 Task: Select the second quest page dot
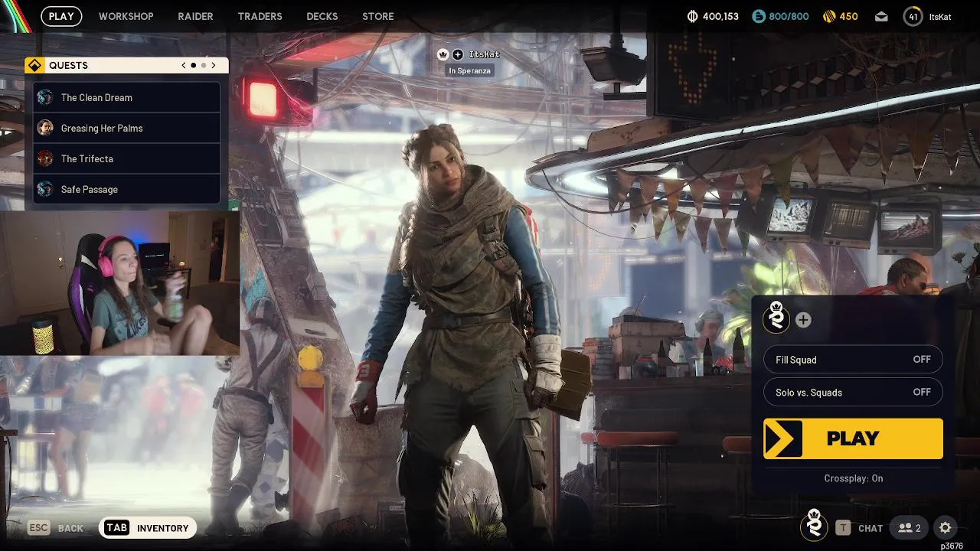tap(203, 65)
